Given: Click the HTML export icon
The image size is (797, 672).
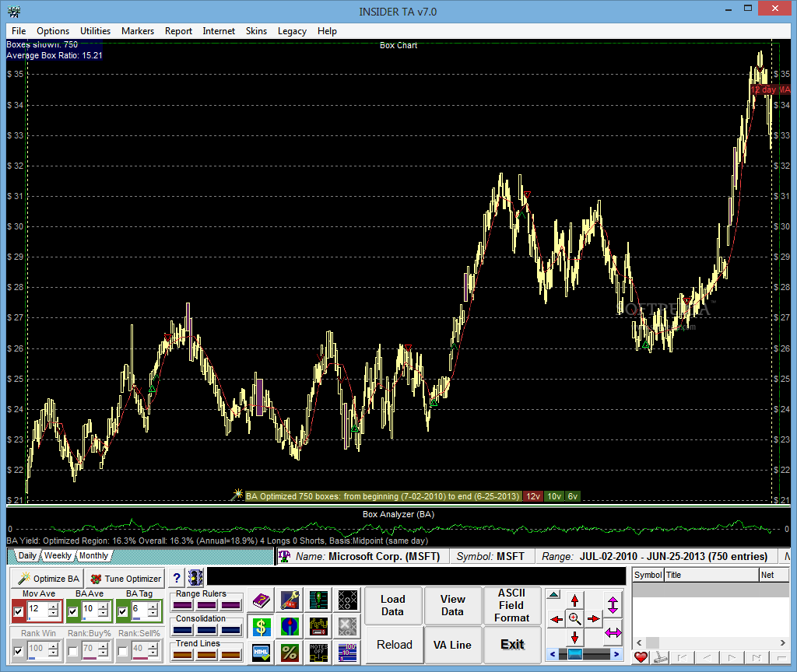Looking at the screenshot, I should pos(262,653).
